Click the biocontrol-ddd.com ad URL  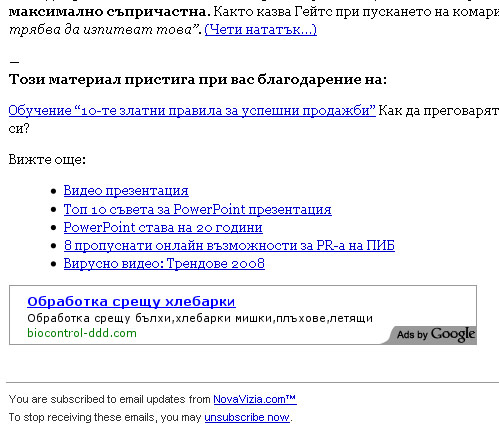coord(82,333)
